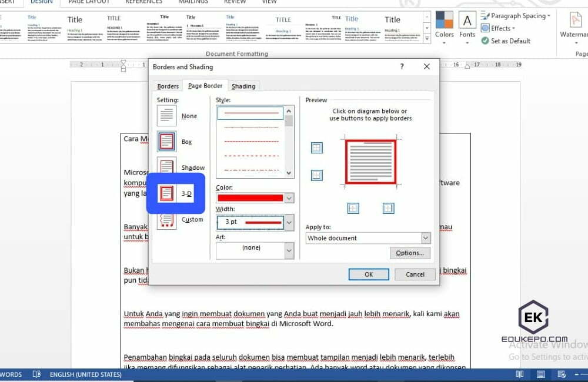Open the Width dropdown
This screenshot has width=588, height=382.
point(289,222)
